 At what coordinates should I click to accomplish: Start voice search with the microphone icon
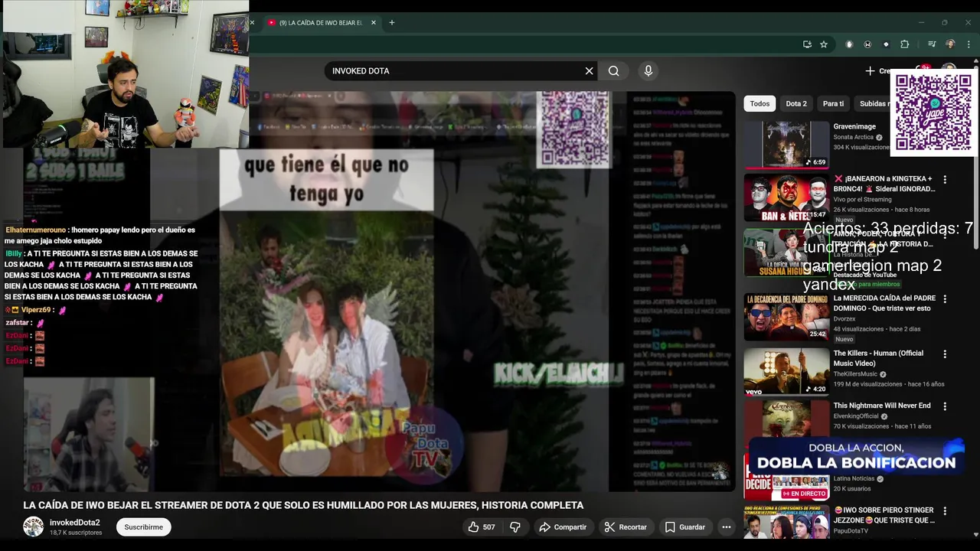click(648, 70)
